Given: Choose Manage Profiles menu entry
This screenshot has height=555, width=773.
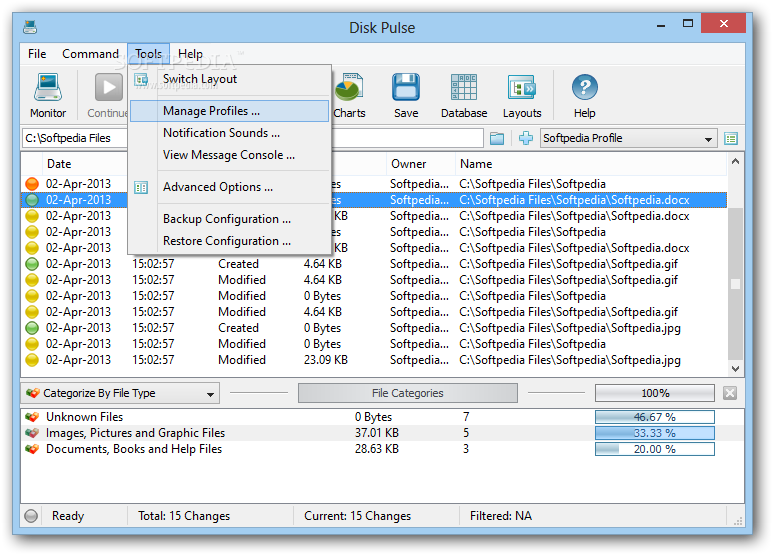Looking at the screenshot, I should (230, 111).
